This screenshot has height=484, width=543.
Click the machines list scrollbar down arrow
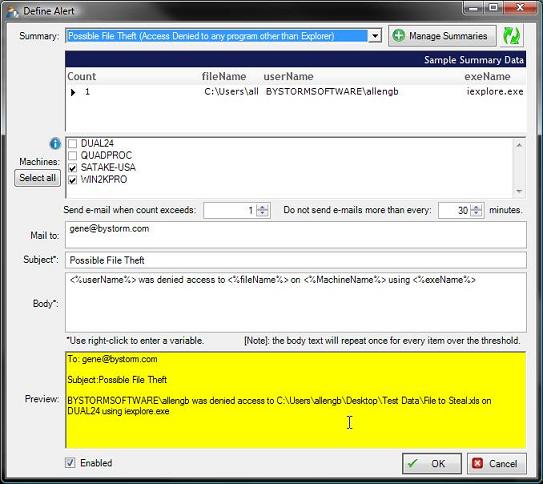tap(519, 191)
